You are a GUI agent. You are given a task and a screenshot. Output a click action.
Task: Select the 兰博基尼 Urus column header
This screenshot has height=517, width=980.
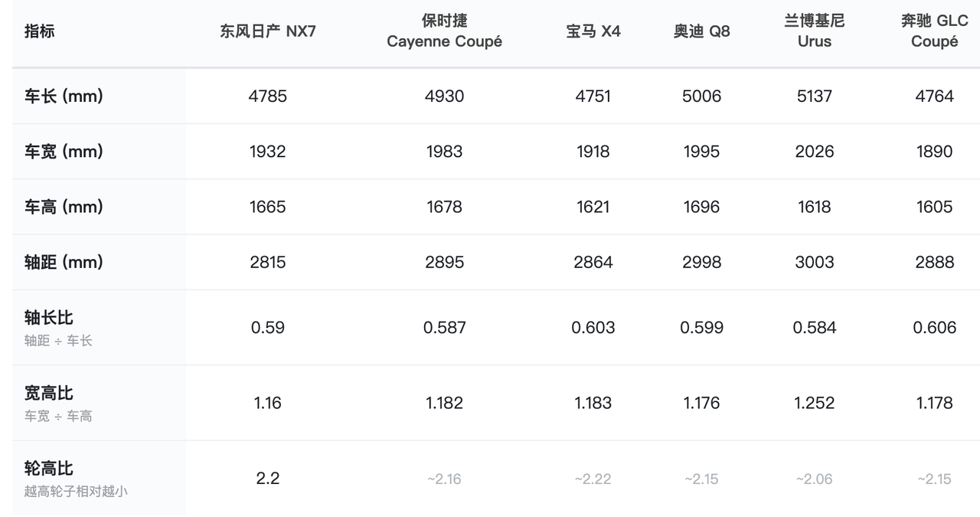coord(815,32)
